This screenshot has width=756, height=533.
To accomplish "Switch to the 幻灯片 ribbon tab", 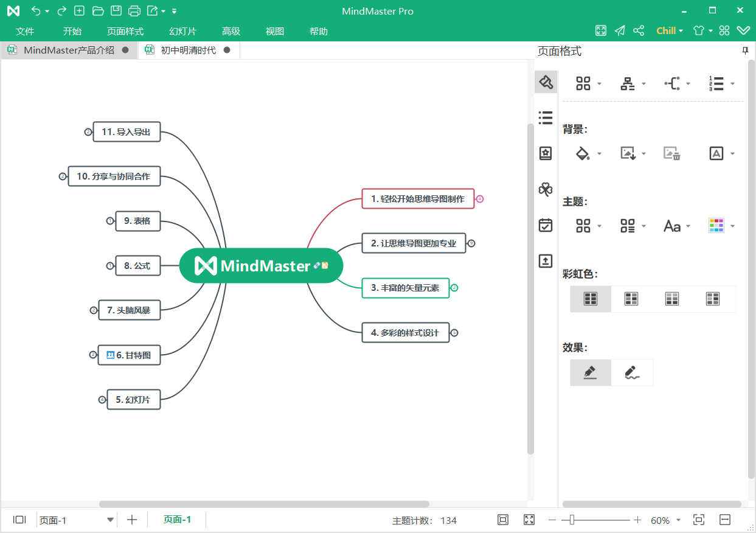I will [x=182, y=32].
